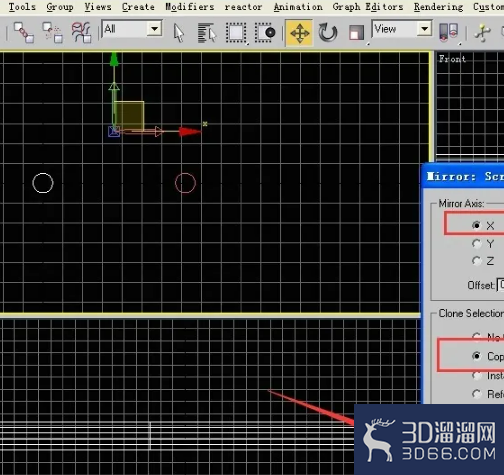This screenshot has height=475, width=504.
Task: Open the Rendering menu
Action: coord(438,7)
